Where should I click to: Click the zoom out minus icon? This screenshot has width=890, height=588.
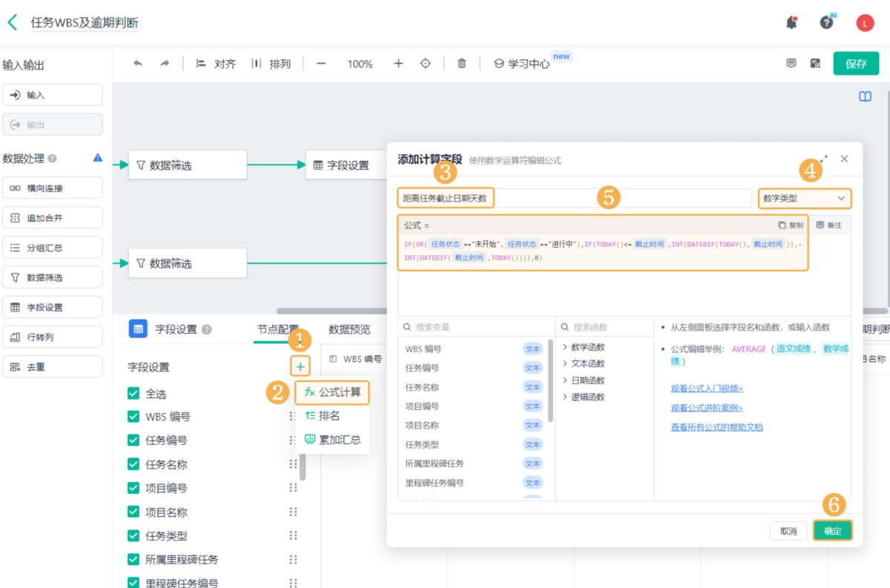(321, 64)
